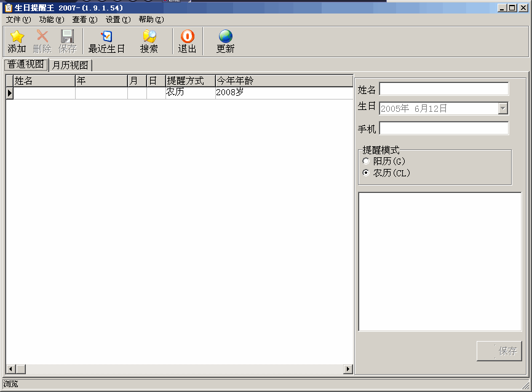Click the app icon in title bar
Image resolution: width=532 pixels, height=392 pixels.
tap(8, 8)
